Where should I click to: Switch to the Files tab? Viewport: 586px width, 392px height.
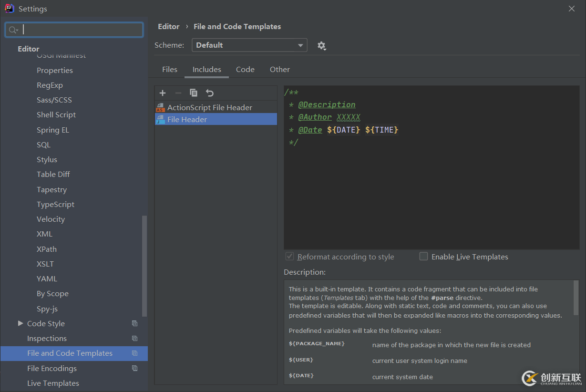(169, 70)
